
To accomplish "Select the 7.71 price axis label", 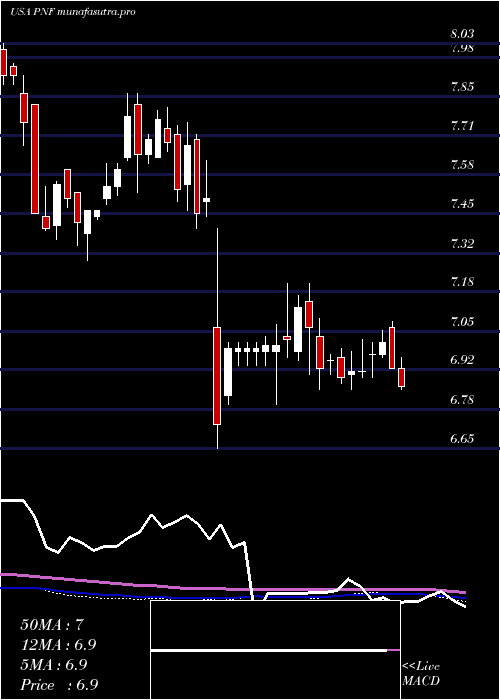I will [x=462, y=125].
